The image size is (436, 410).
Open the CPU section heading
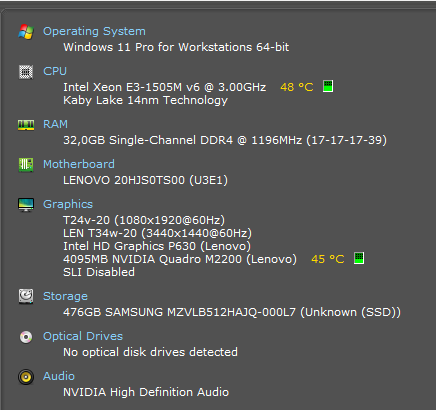[x=55, y=71]
